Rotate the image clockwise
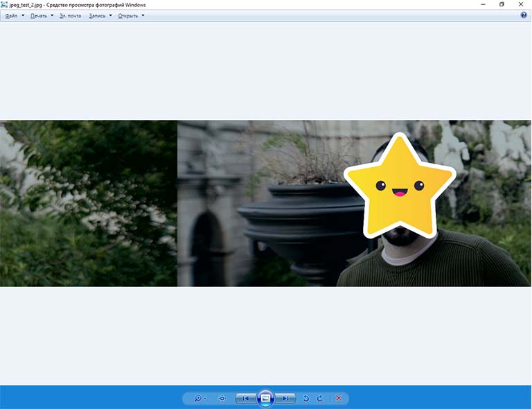 coord(320,399)
